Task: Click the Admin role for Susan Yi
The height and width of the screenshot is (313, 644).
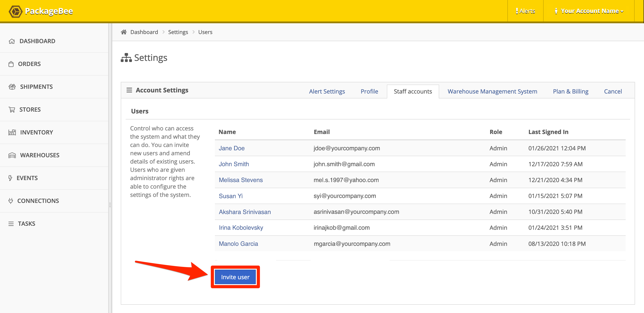Action: (498, 196)
